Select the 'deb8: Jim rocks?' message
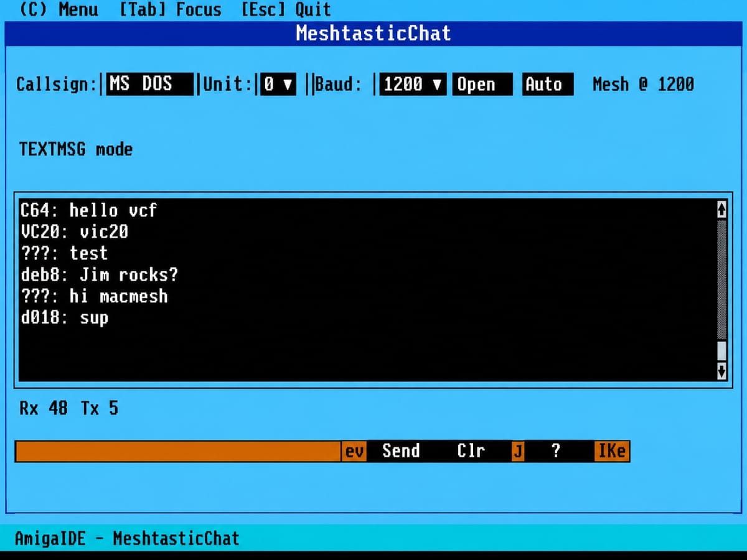This screenshot has width=747, height=560. tap(99, 275)
